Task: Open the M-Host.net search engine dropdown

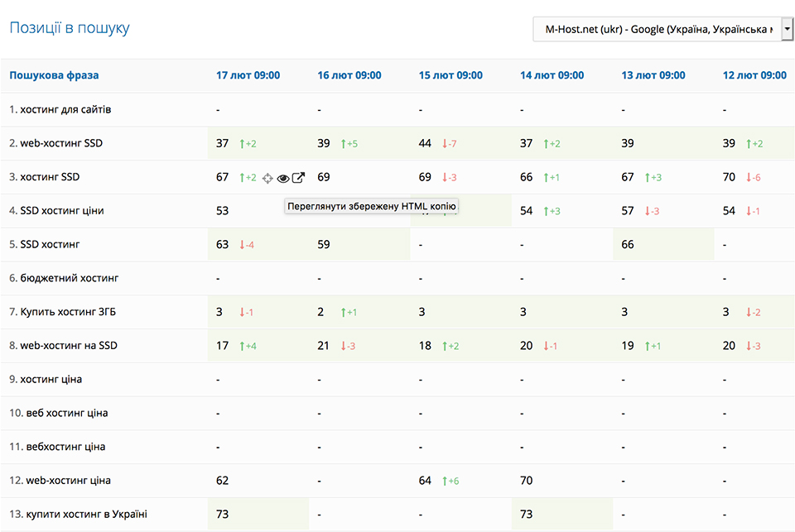Action: (656, 30)
